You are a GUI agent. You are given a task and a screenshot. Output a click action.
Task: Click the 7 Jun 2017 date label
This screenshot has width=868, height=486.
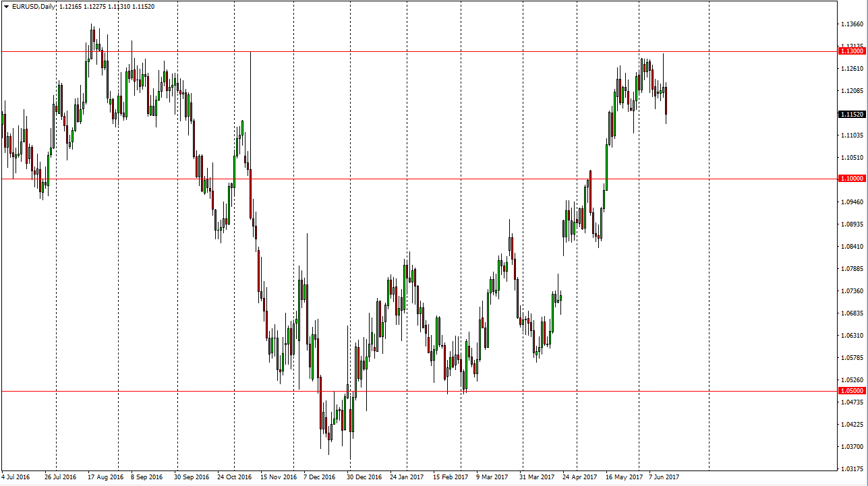click(x=664, y=477)
